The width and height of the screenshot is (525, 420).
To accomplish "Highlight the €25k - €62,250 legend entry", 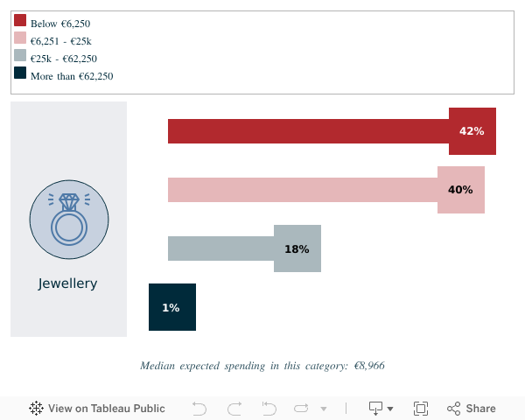I will [x=63, y=59].
